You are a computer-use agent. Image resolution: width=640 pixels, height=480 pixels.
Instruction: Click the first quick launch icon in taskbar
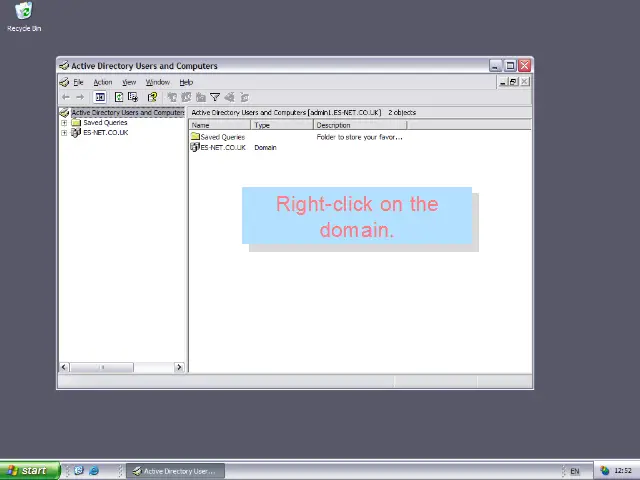click(79, 471)
